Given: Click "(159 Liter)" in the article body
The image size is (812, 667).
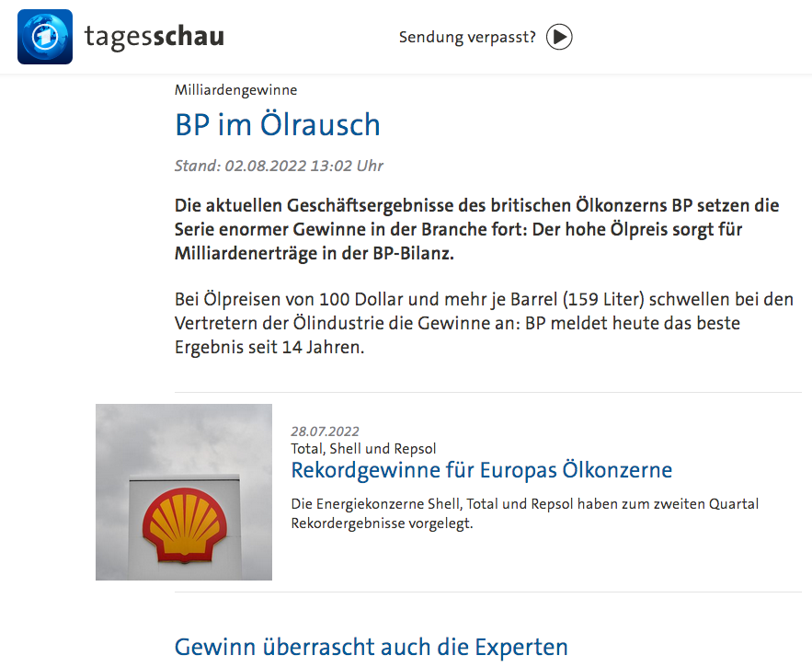Looking at the screenshot, I should point(608,300).
